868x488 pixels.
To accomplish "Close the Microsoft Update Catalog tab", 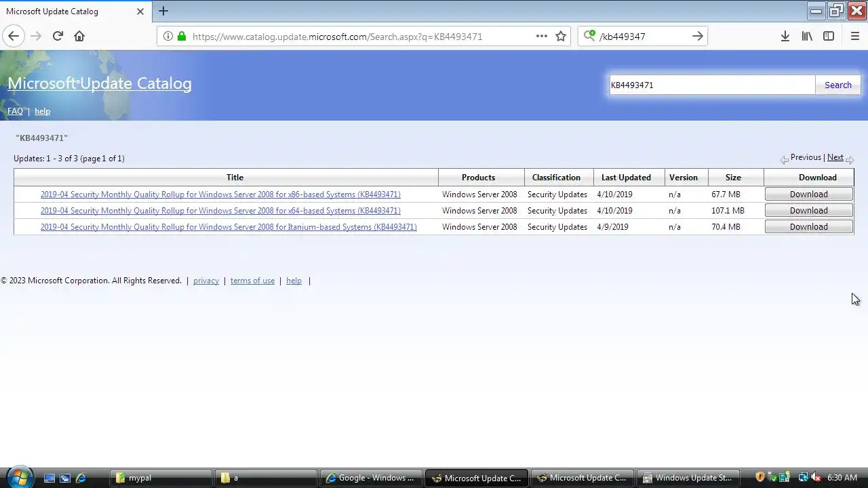I will pyautogui.click(x=140, y=12).
